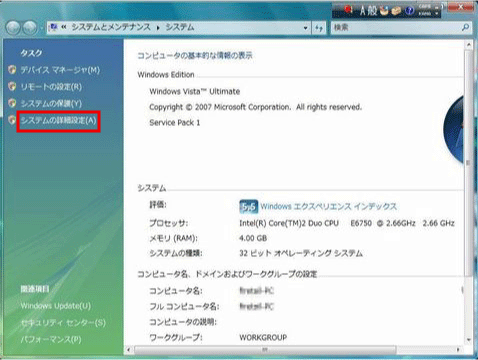Image resolution: width=478 pixels, height=360 pixels.
Task: Switch input mode with the A icon
Action: 363,11
